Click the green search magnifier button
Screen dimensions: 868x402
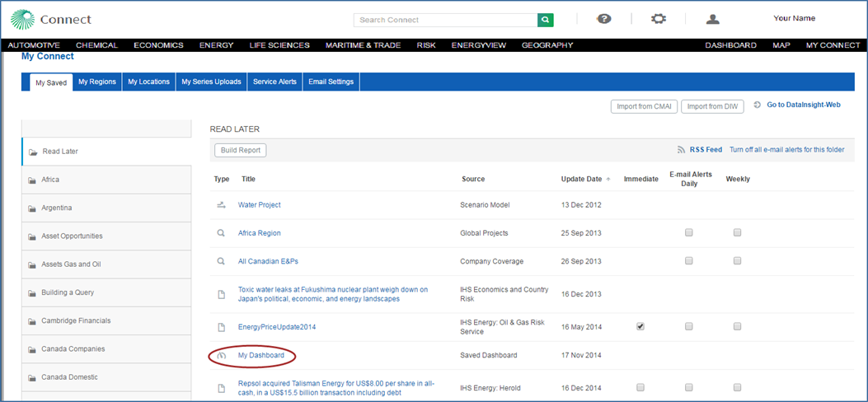[546, 20]
